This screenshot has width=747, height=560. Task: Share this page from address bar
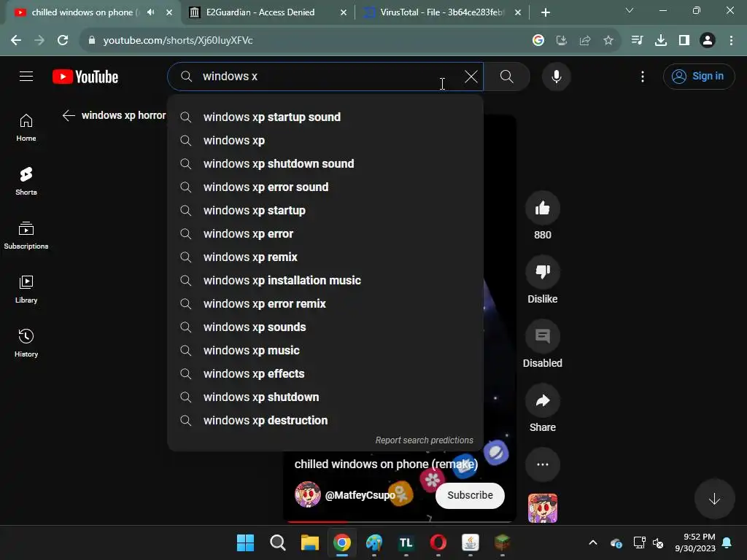point(584,41)
